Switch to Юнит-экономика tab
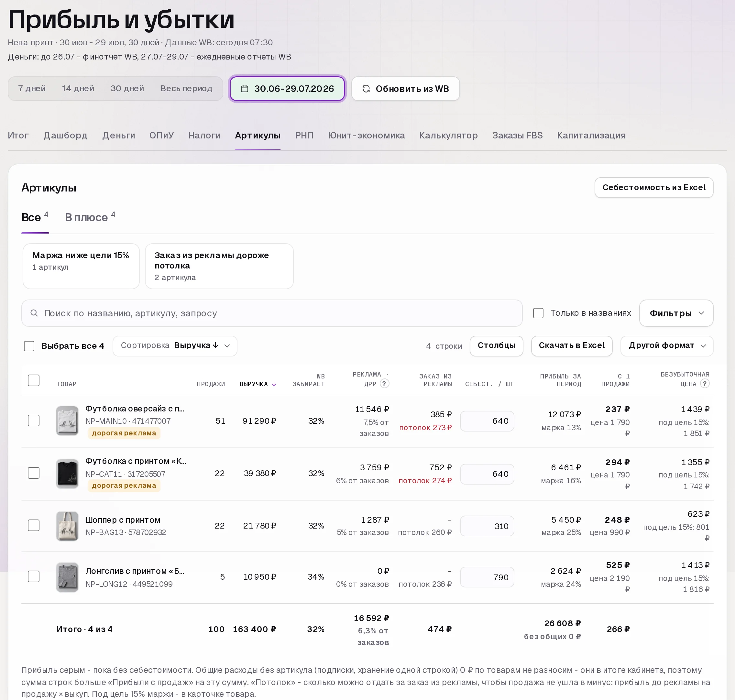735x700 pixels. coord(367,136)
